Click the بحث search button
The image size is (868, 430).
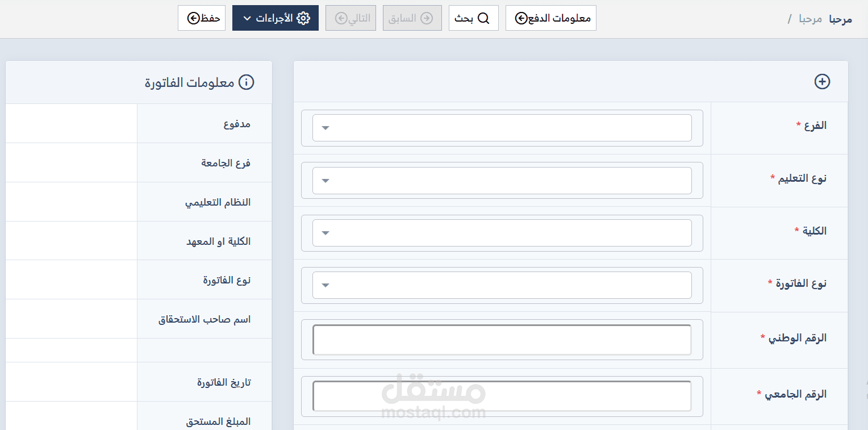(474, 18)
